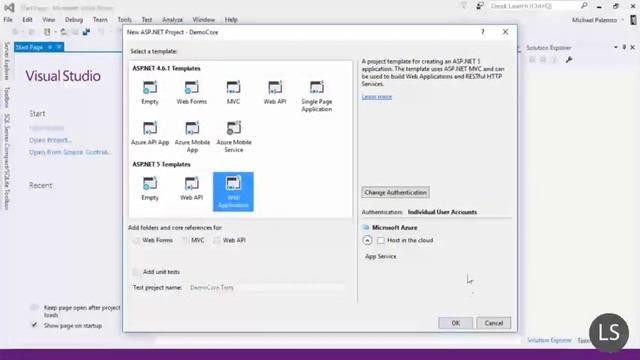Open the Toolbox side tab
The width and height of the screenshot is (640, 360).
pyautogui.click(x=6, y=97)
